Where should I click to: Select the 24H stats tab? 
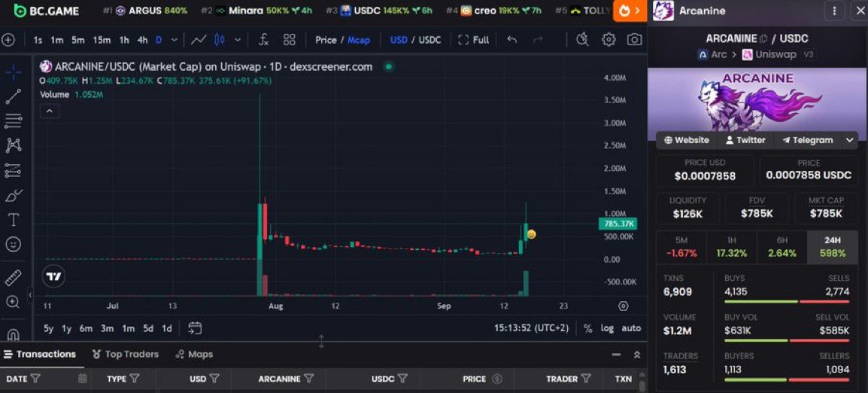[x=832, y=247]
